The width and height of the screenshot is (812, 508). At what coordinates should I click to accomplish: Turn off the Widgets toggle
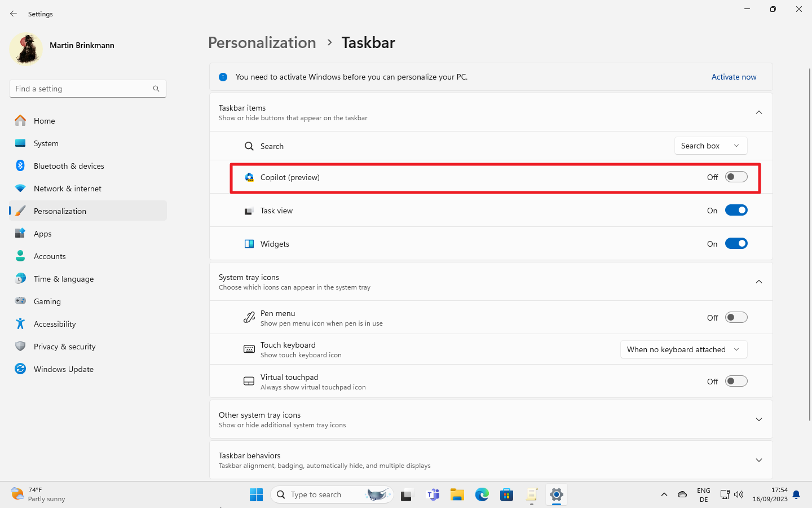736,244
